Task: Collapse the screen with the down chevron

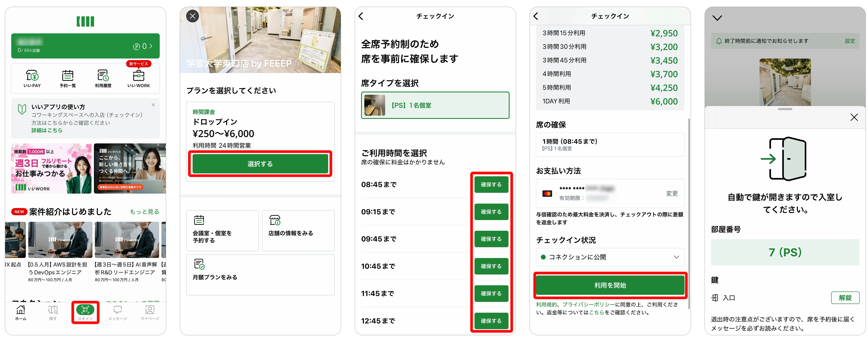Action: [x=717, y=18]
